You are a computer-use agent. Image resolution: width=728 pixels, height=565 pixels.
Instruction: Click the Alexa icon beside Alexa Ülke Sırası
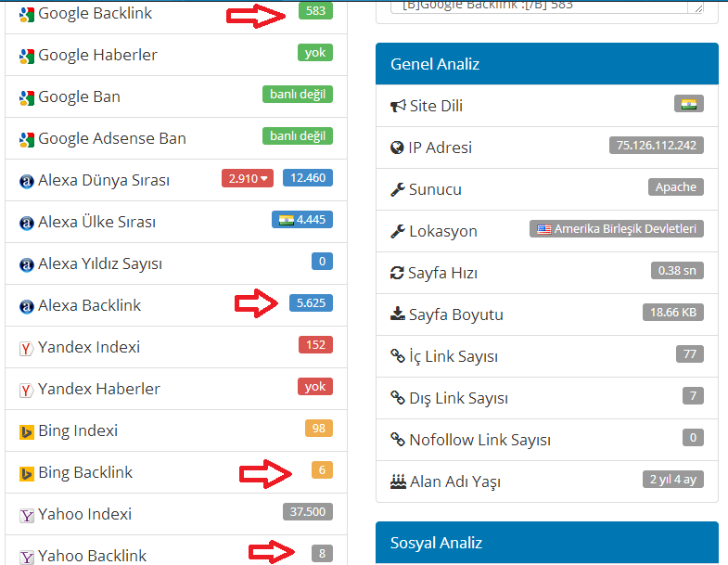coord(27,223)
